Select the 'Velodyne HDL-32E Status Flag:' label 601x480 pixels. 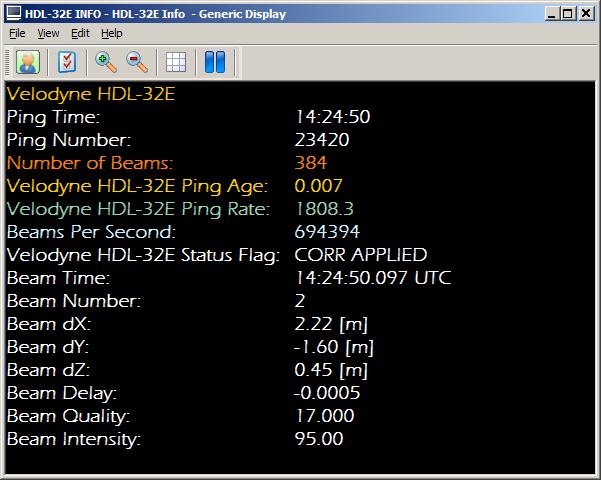coord(143,255)
